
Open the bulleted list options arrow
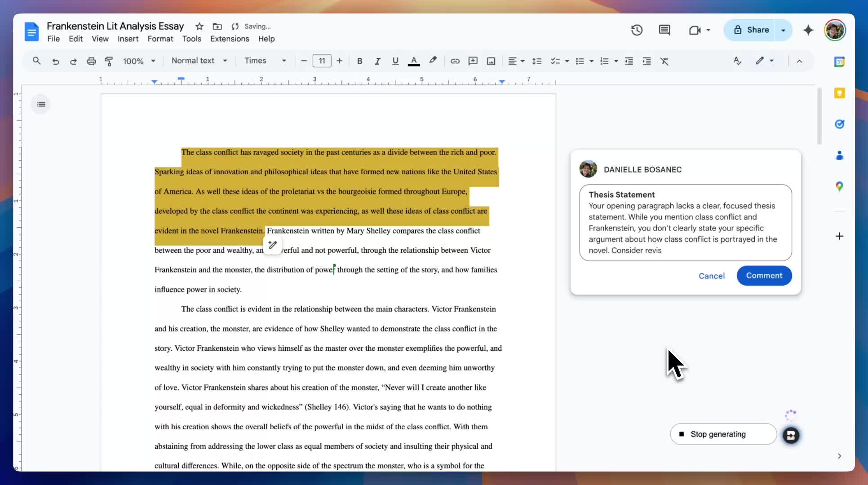592,61
